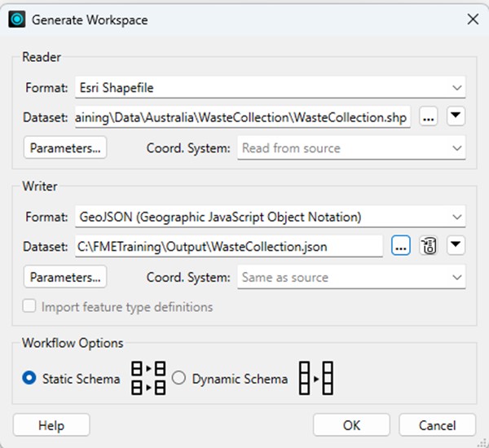Screen dimensions: 489x448
Task: Click the Static Schema diagram icon
Action: pos(148,379)
